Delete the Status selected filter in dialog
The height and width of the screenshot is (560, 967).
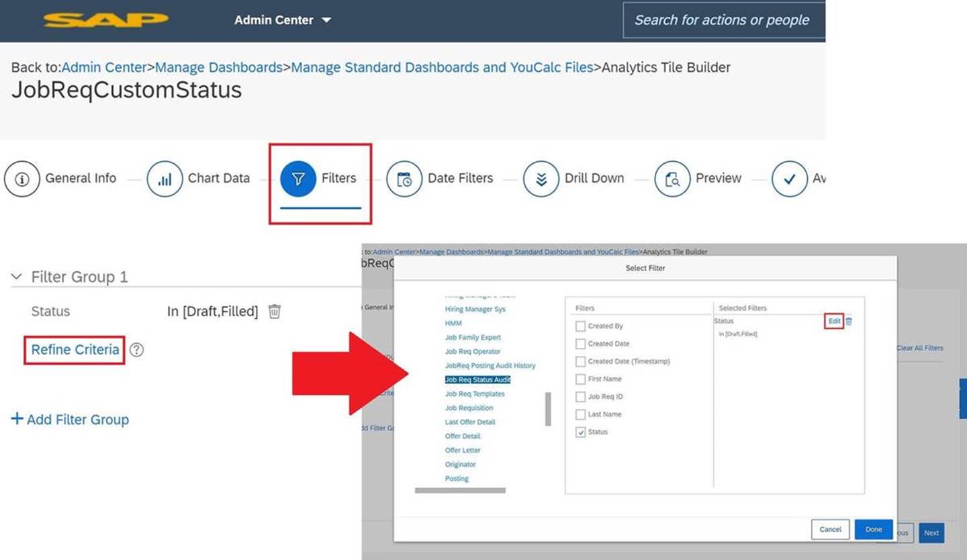pos(849,321)
